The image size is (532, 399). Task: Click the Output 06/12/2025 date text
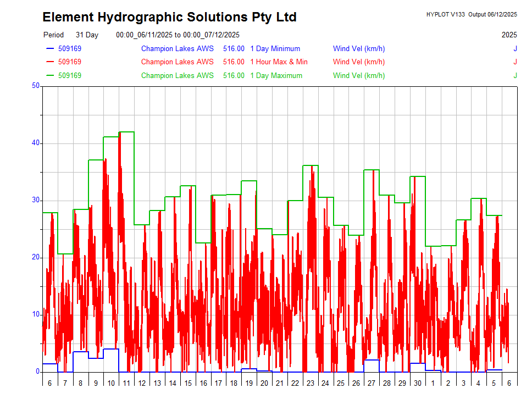[x=492, y=14]
